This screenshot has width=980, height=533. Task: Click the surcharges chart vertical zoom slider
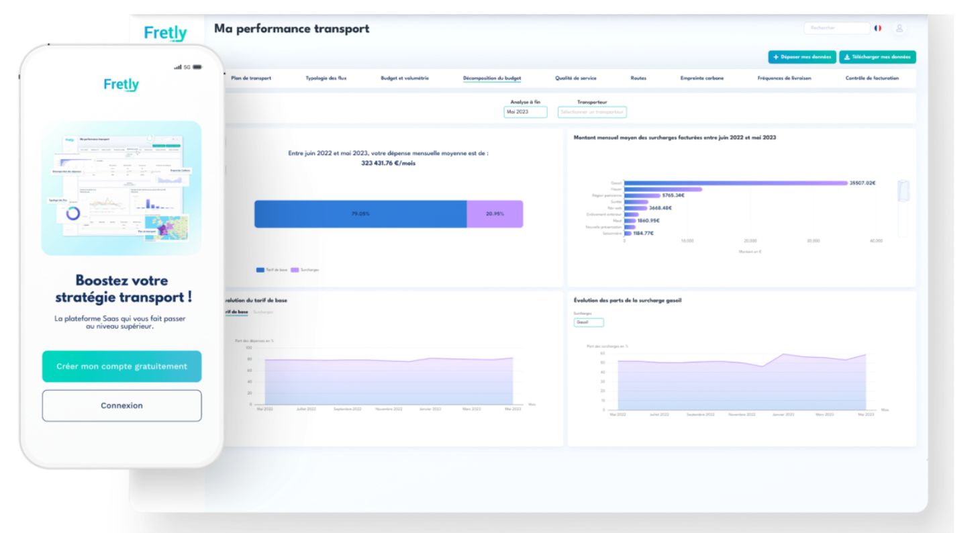(x=903, y=208)
